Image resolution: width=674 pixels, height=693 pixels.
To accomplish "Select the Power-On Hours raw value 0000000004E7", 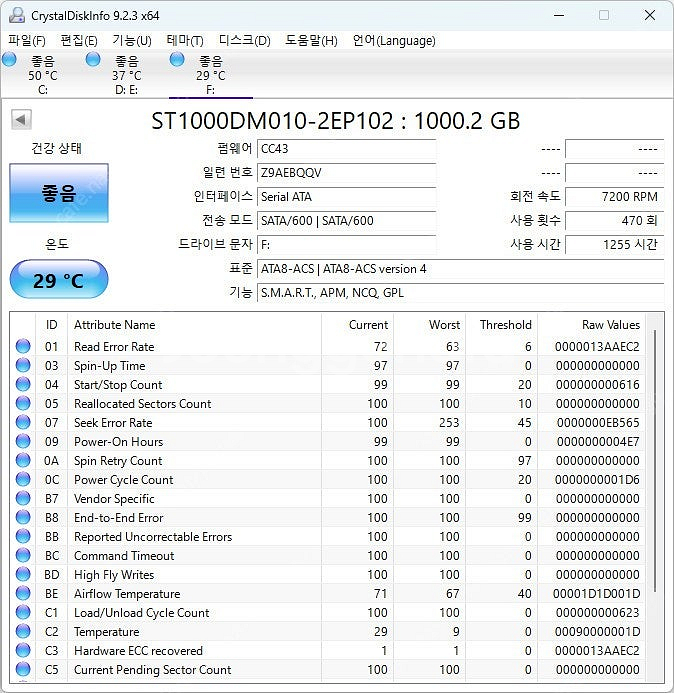I will [598, 442].
